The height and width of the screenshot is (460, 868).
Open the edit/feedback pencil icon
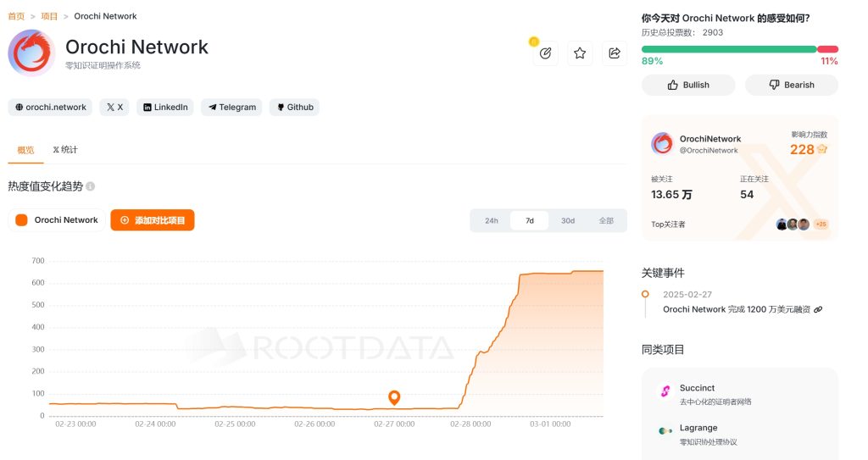(x=545, y=53)
